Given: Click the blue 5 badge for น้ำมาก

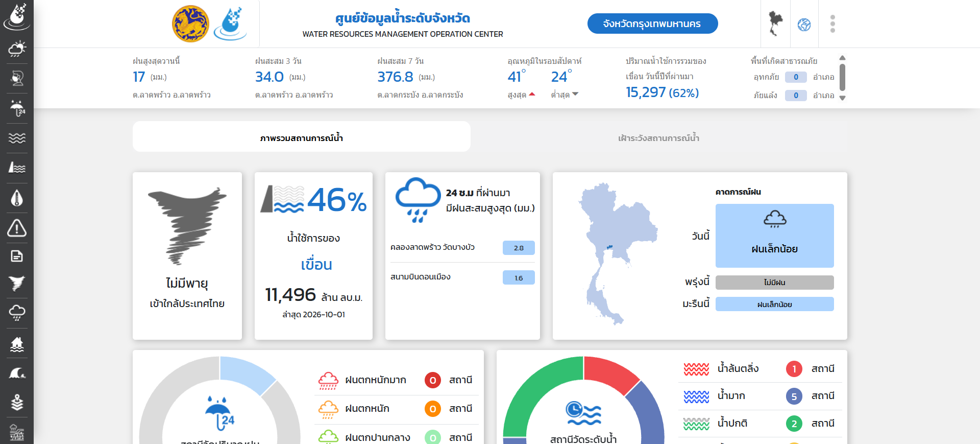Looking at the screenshot, I should pyautogui.click(x=794, y=396).
